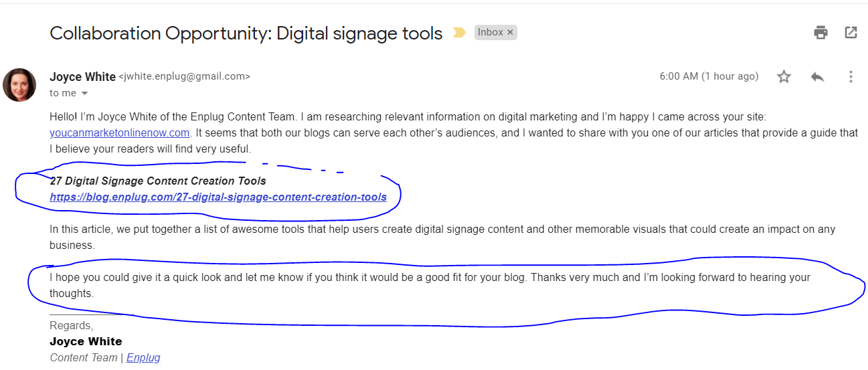Open the three-dot More options menu
This screenshot has width=868, height=370.
click(851, 77)
